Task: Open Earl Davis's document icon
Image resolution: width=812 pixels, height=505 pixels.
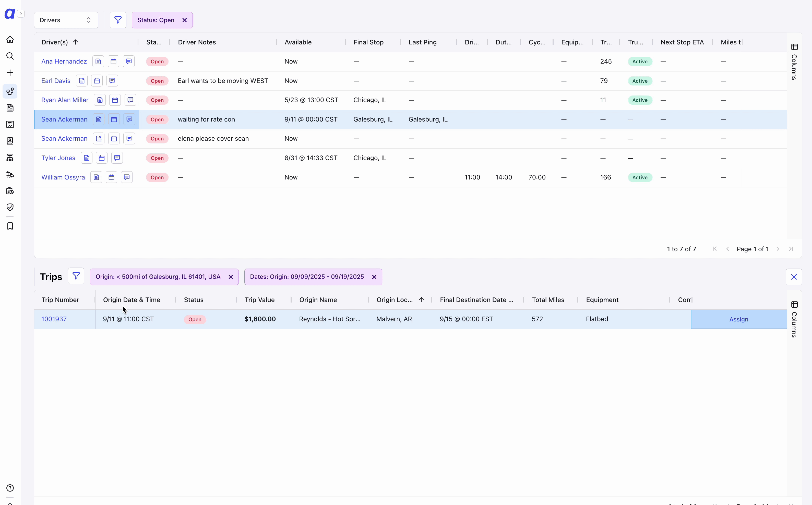Action: pyautogui.click(x=82, y=81)
